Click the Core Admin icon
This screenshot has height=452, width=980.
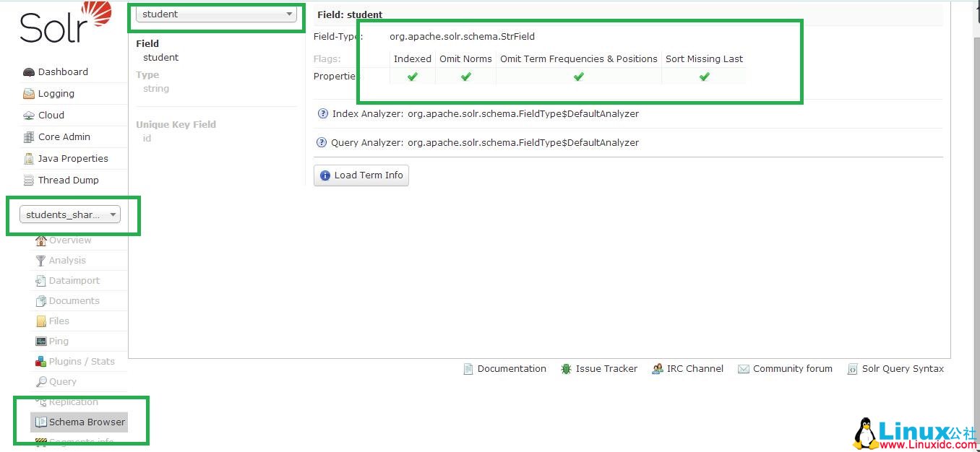click(29, 137)
